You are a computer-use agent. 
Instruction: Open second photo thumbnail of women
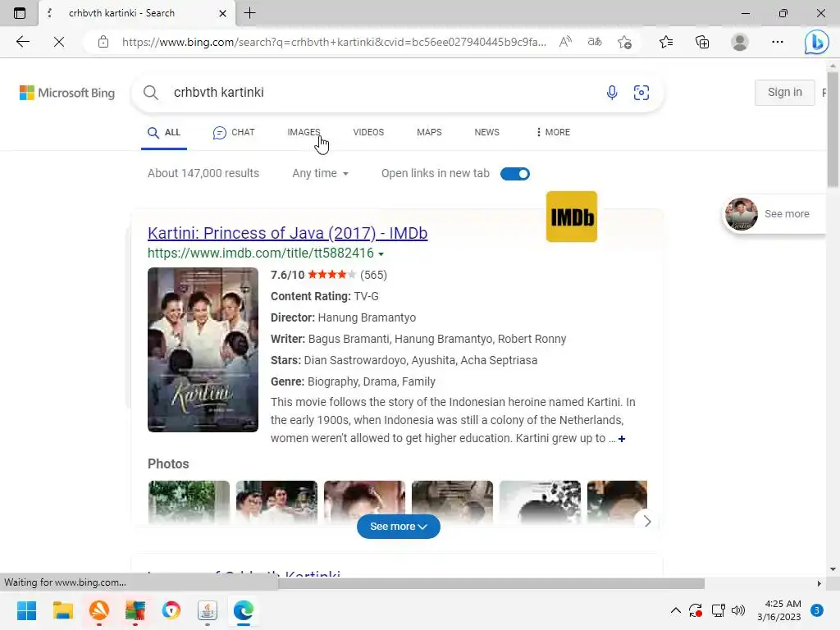point(276,501)
